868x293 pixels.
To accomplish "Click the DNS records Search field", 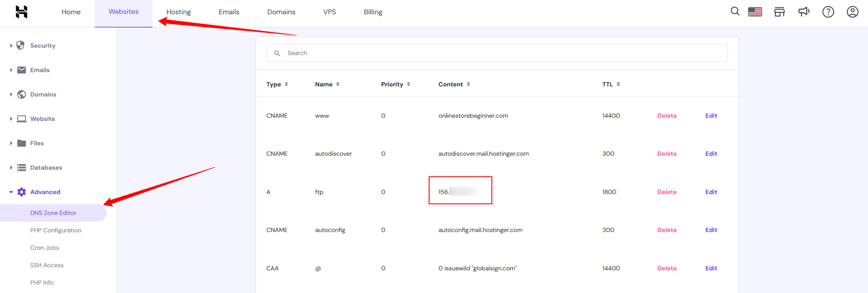I will click(x=497, y=53).
